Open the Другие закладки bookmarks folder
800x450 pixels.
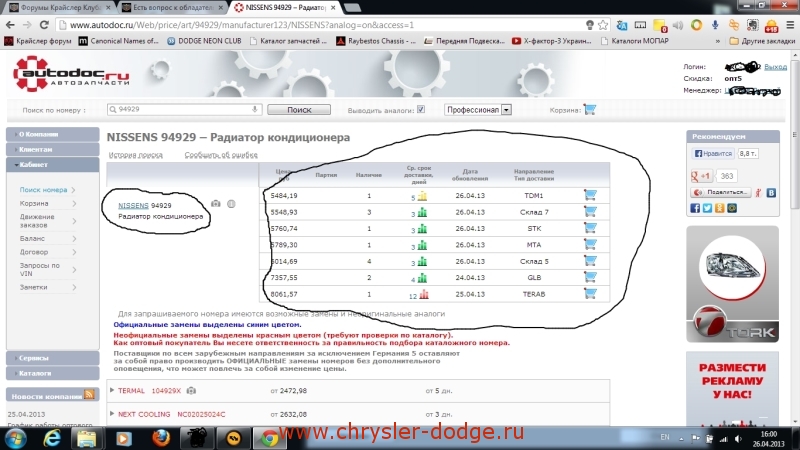pos(762,41)
